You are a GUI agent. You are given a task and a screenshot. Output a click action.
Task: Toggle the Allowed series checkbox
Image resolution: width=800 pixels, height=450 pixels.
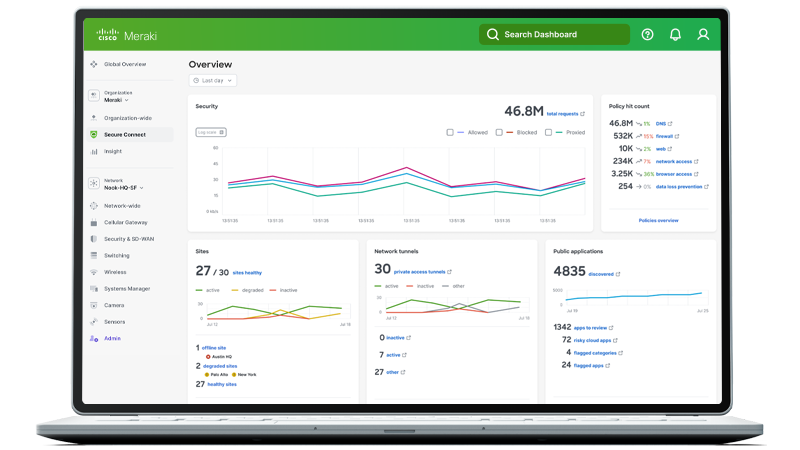(450, 132)
